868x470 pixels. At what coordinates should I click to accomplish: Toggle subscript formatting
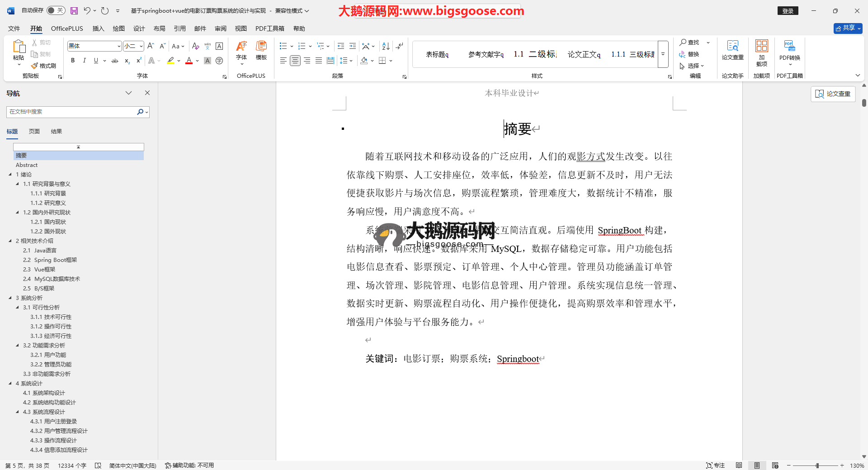click(127, 61)
